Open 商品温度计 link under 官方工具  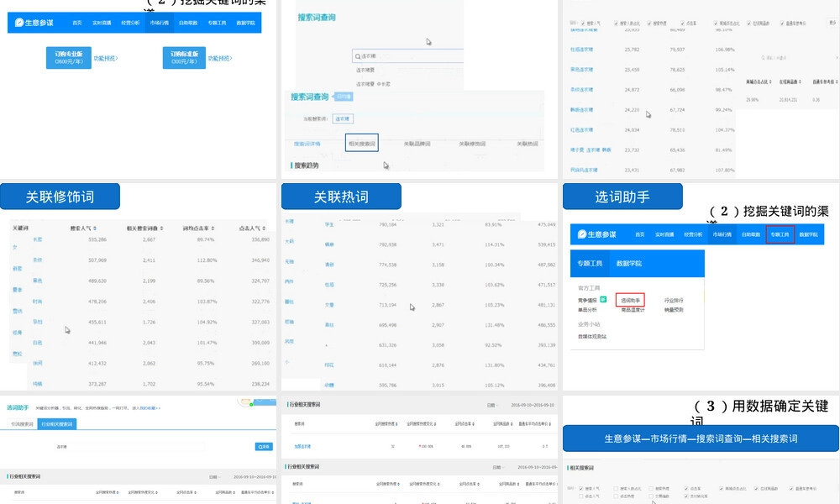pos(633,310)
